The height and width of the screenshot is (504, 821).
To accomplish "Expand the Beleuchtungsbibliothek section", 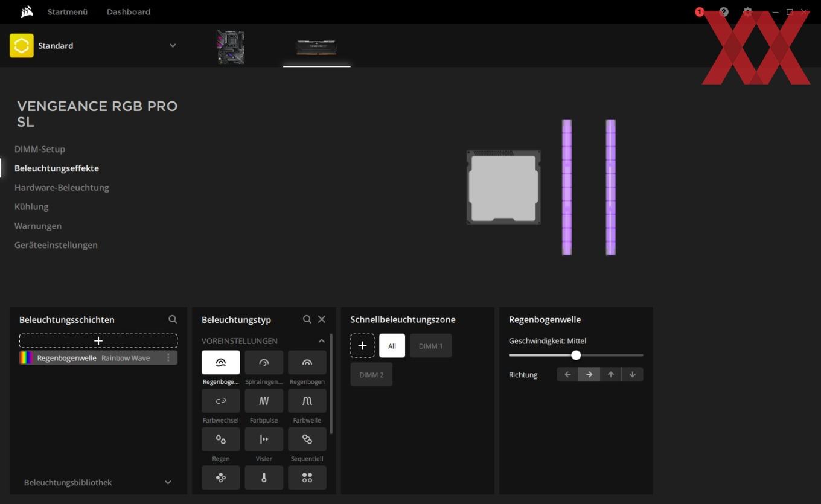I will tap(168, 482).
